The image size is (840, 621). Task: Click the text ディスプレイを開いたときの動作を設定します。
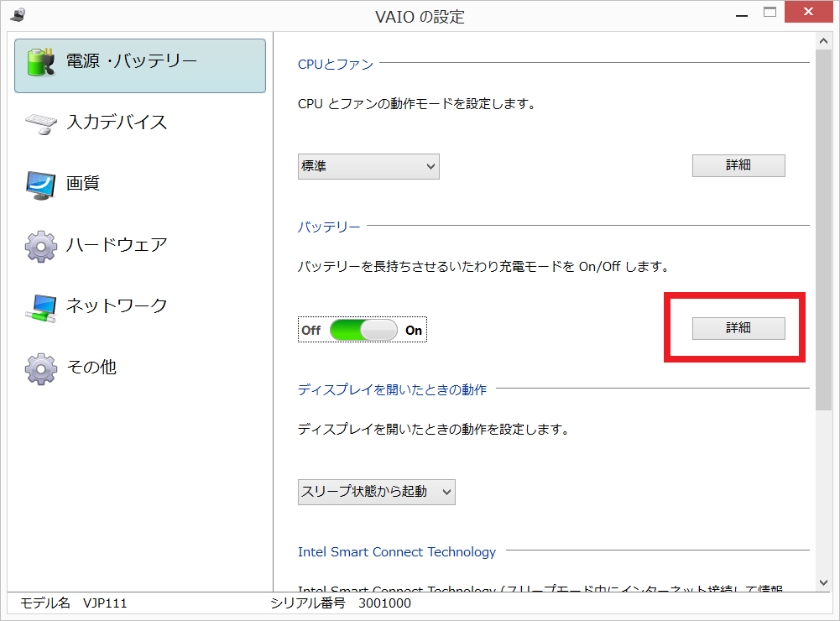pyautogui.click(x=434, y=429)
